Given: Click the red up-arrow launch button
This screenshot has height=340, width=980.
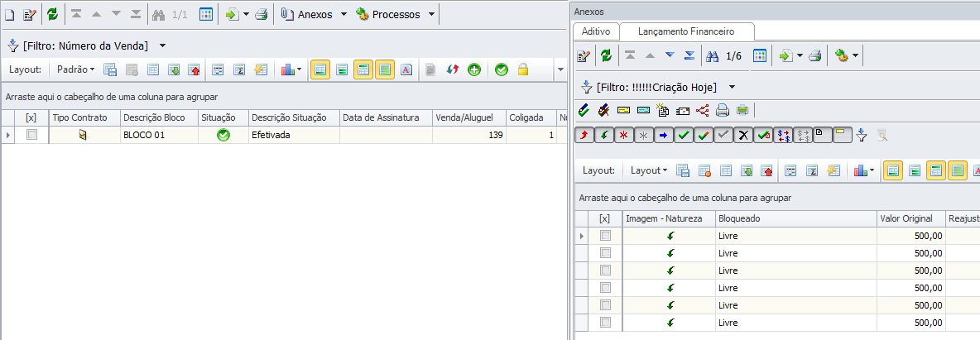Looking at the screenshot, I should point(584,135).
